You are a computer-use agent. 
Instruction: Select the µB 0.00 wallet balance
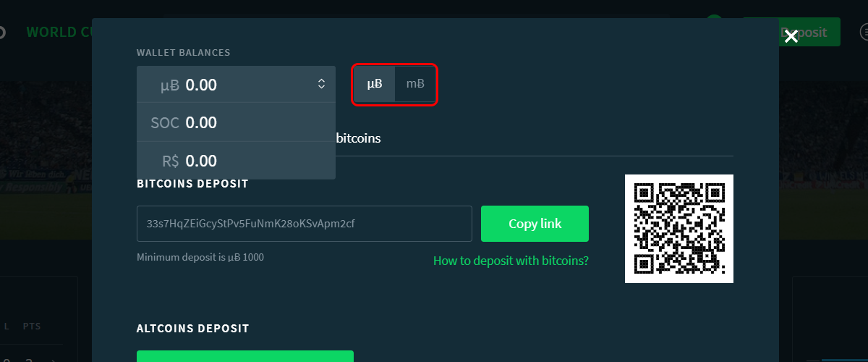[236, 85]
